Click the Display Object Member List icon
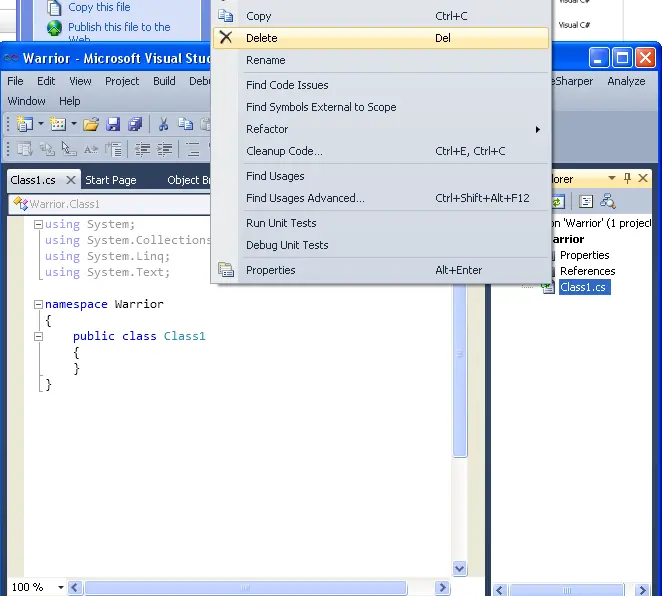Screen dimensions: 662x596 click(x=24, y=149)
